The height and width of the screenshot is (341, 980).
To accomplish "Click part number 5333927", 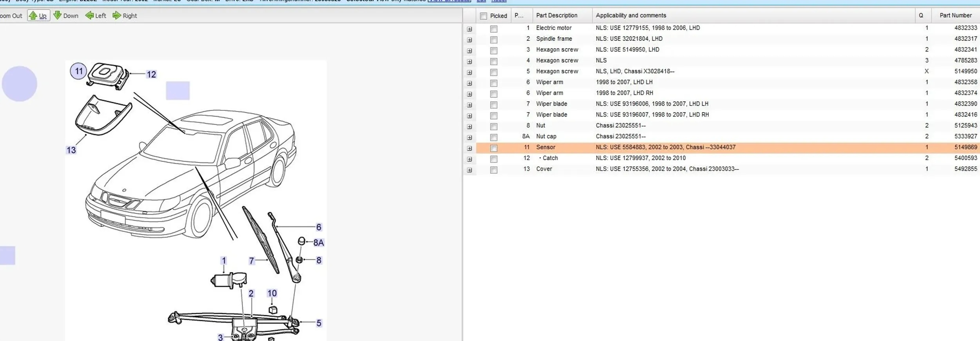I will pyautogui.click(x=965, y=136).
